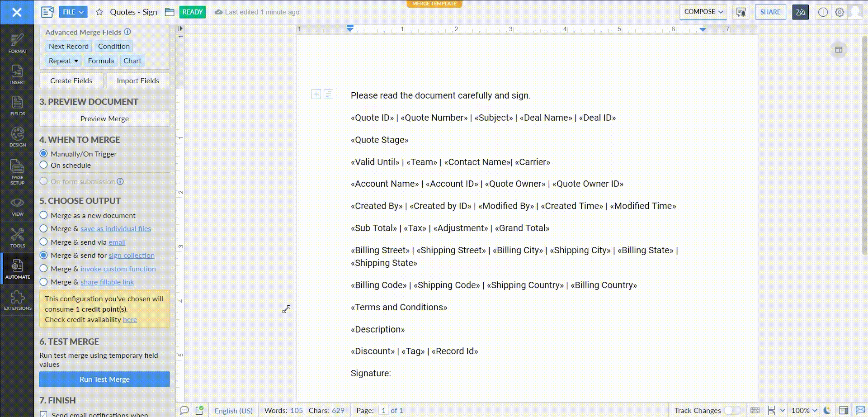This screenshot has height=417, width=868.
Task: Open the Fields panel in sidebar
Action: pyautogui.click(x=17, y=106)
